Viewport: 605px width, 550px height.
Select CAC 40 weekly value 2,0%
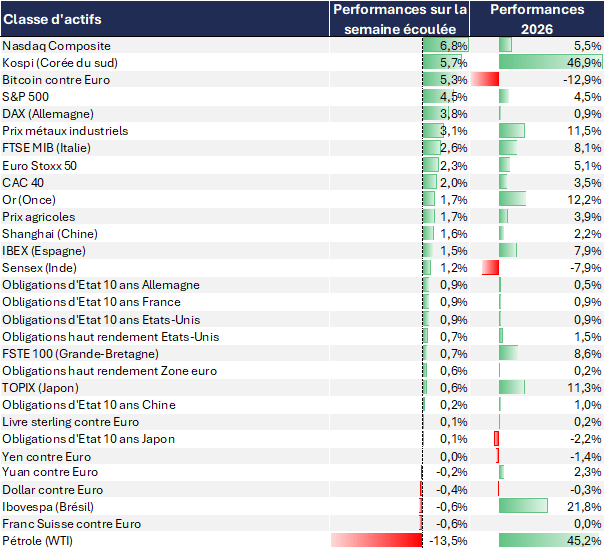point(454,183)
